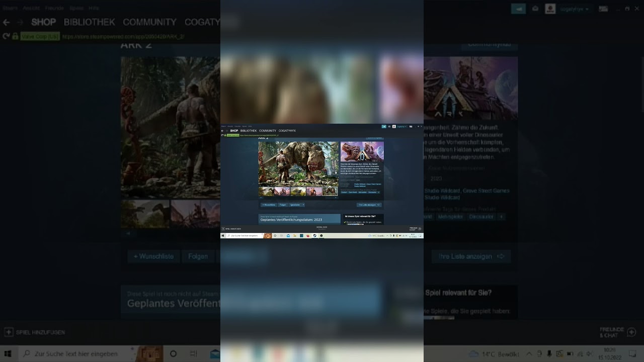The image size is (644, 362).
Task: Click the Survival tag
Action: point(344,192)
